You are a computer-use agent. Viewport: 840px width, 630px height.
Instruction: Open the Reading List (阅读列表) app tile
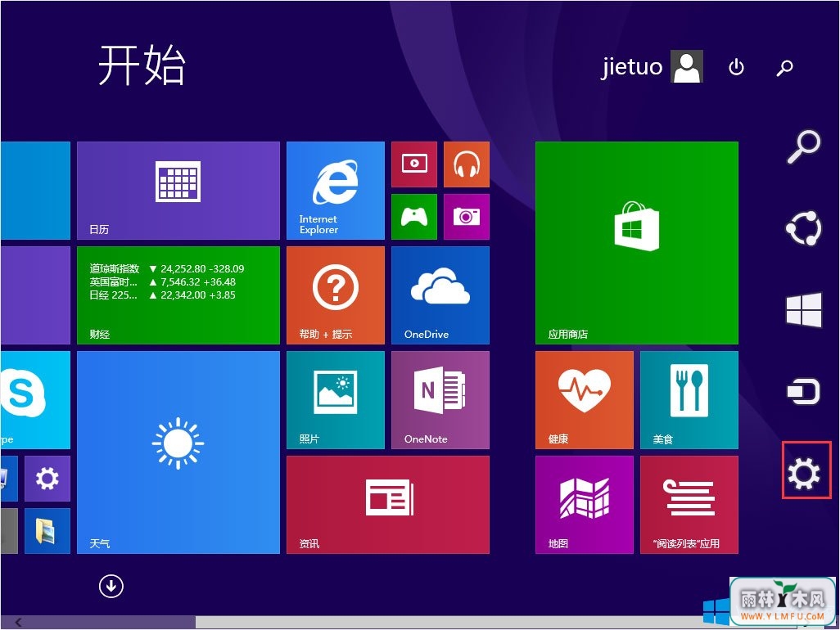689,505
